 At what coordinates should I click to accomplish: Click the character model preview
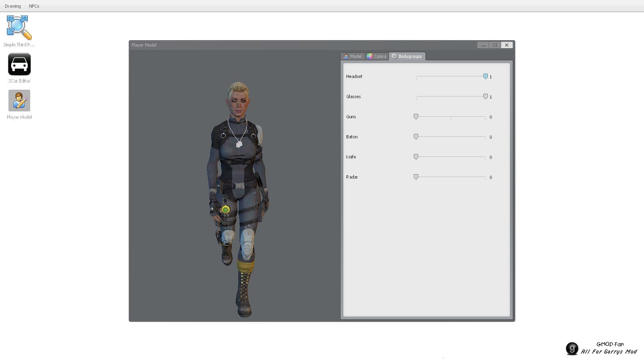(238, 200)
